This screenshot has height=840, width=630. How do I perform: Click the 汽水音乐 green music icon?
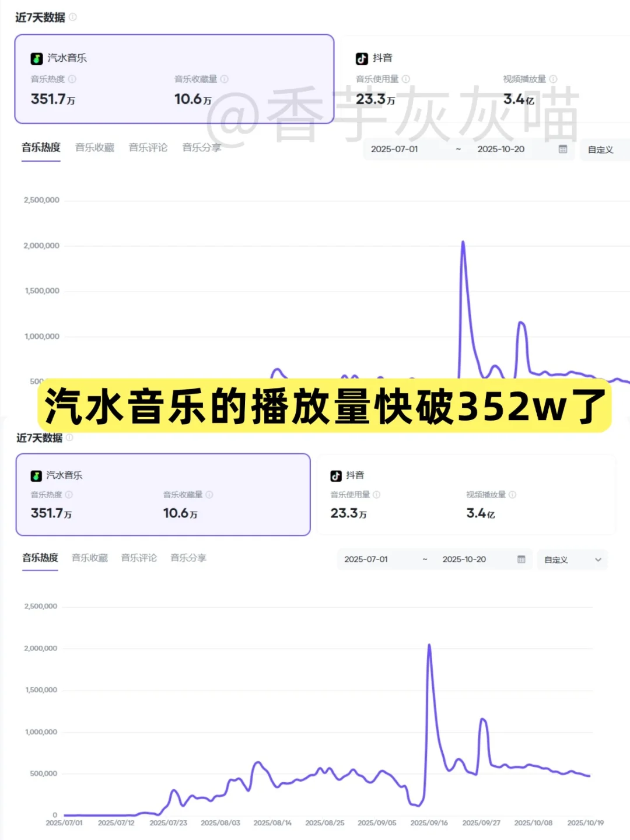click(x=36, y=58)
